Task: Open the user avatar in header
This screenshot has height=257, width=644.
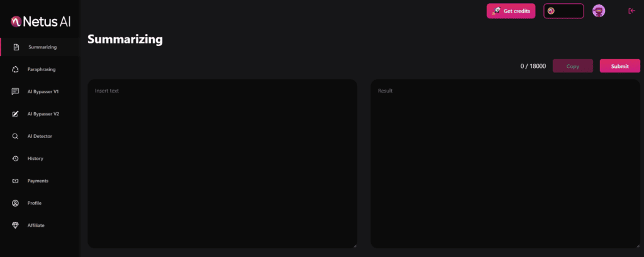Action: pyautogui.click(x=599, y=11)
